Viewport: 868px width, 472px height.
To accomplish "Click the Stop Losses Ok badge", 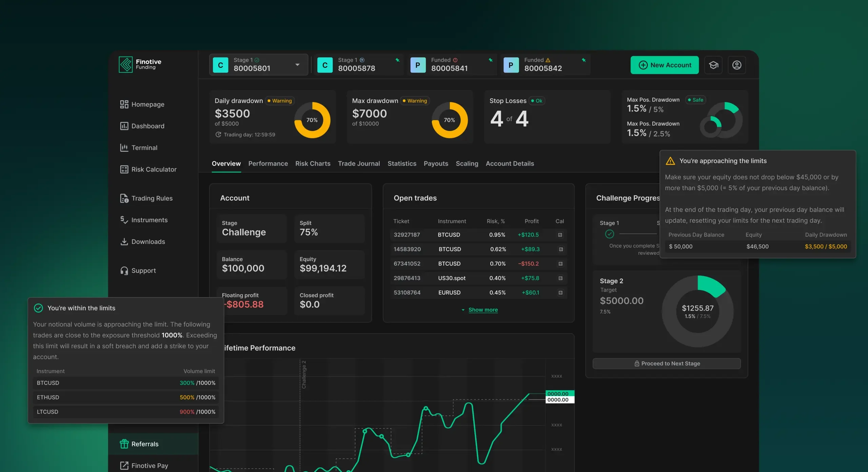I will point(537,101).
